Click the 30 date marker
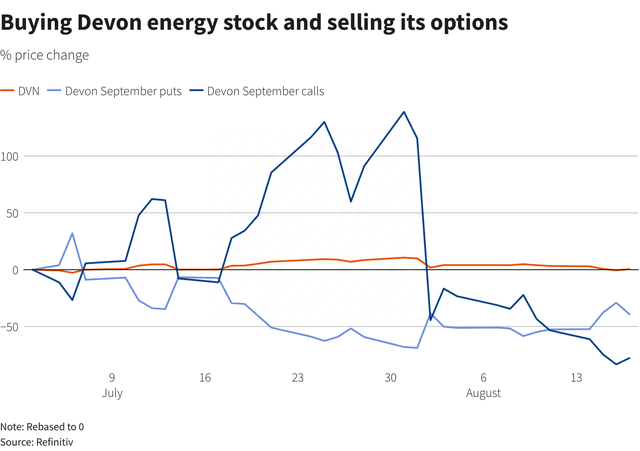The width and height of the screenshot is (640, 451). [391, 378]
